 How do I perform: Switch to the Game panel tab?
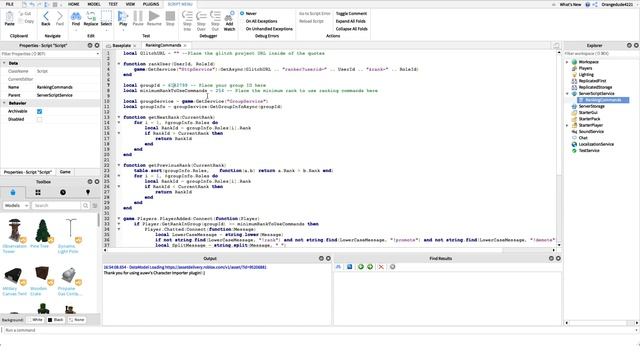tap(65, 172)
